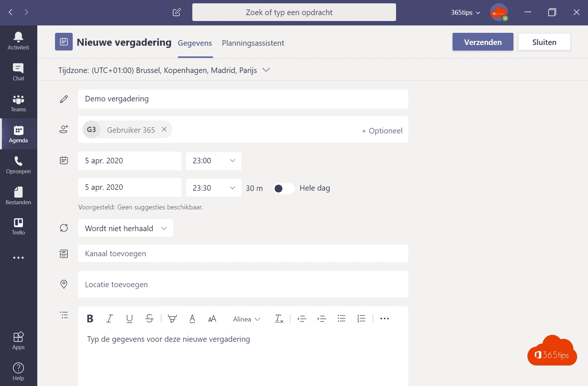The image size is (588, 386).
Task: Select the Gegevens tab
Action: pyautogui.click(x=195, y=43)
